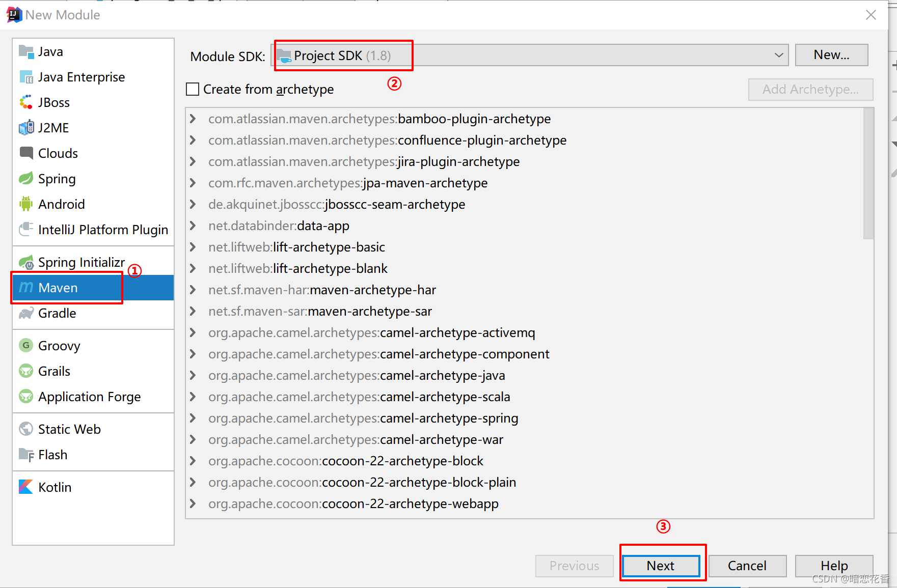Click the Next button
897x588 pixels.
point(661,566)
